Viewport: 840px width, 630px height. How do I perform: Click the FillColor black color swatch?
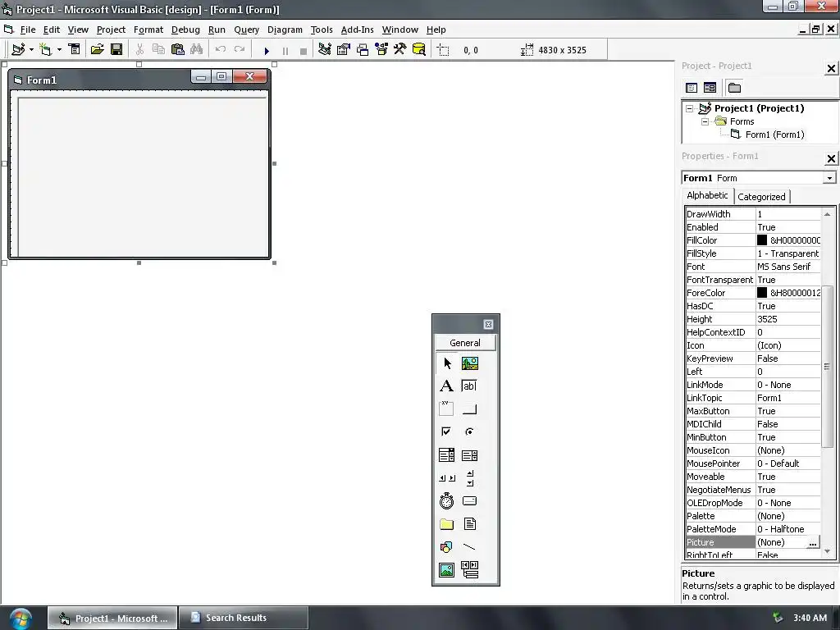point(762,240)
